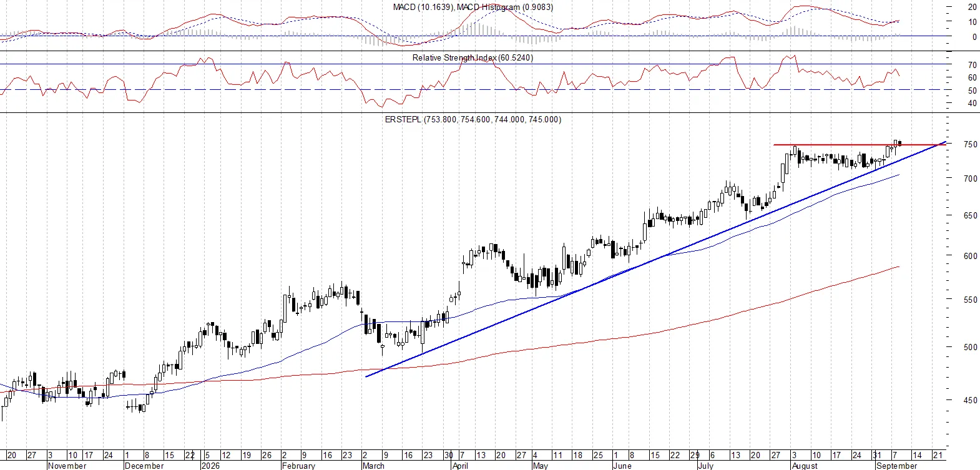This screenshot has height=470, width=980.
Task: Click the RSI 70 level axis label
Action: pyautogui.click(x=973, y=65)
